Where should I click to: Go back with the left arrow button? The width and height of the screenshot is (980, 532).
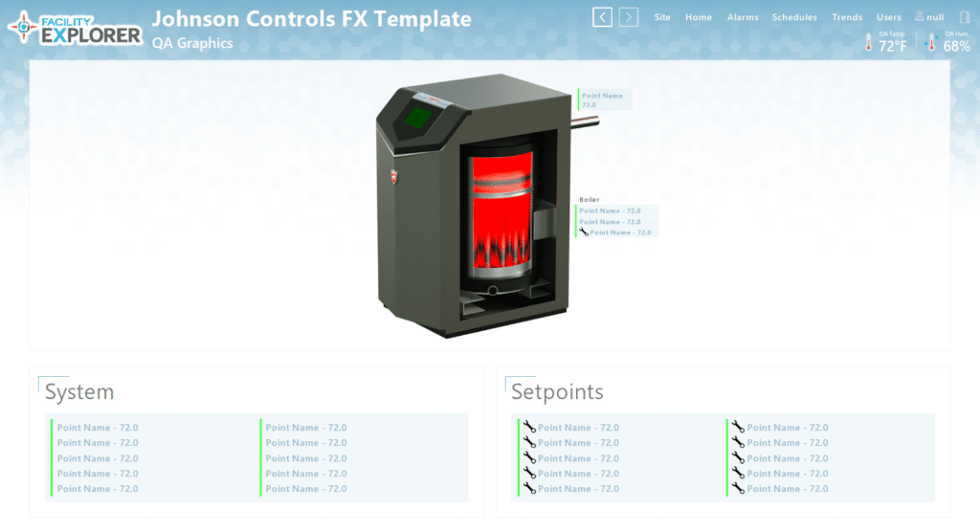(x=603, y=17)
